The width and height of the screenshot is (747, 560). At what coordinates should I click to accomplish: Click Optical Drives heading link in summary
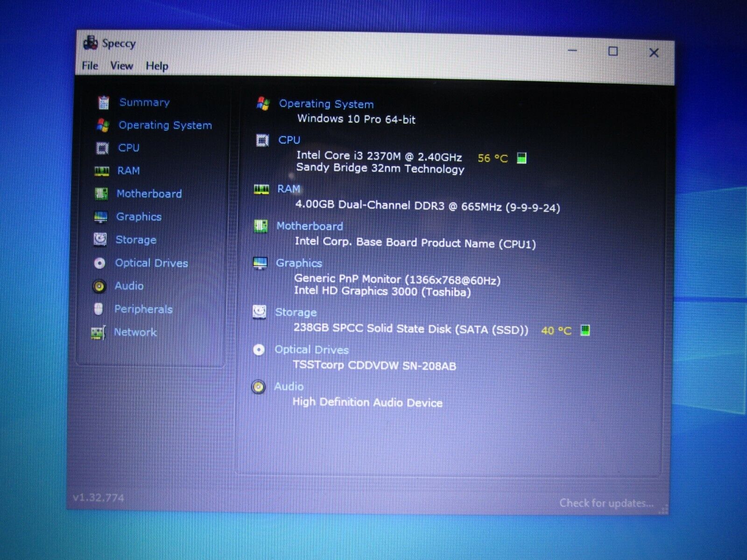[x=312, y=350]
